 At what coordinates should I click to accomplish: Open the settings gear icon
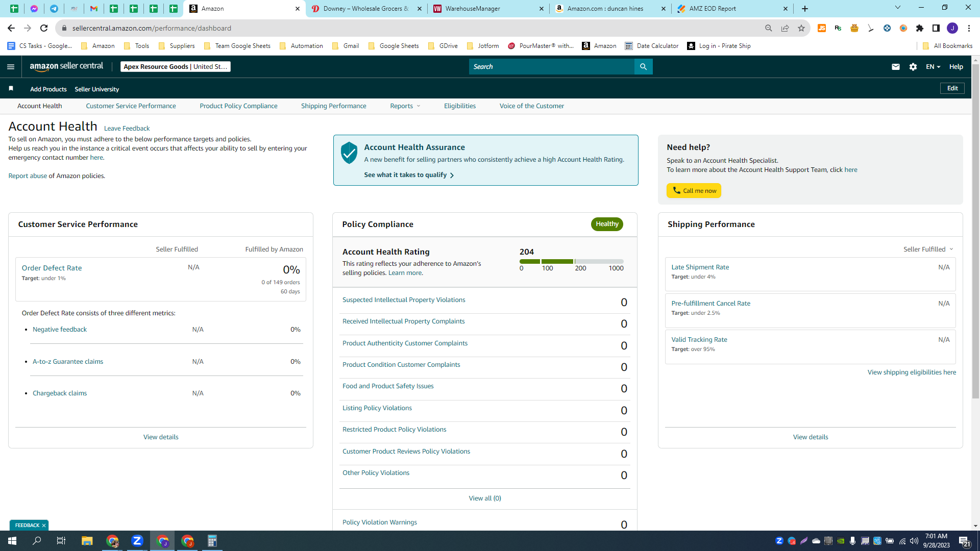913,67
